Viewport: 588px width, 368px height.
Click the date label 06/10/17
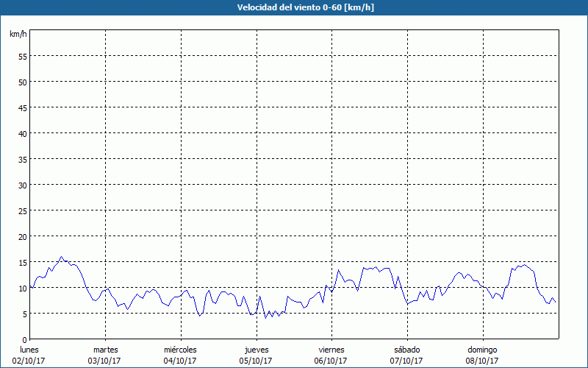[x=331, y=361]
